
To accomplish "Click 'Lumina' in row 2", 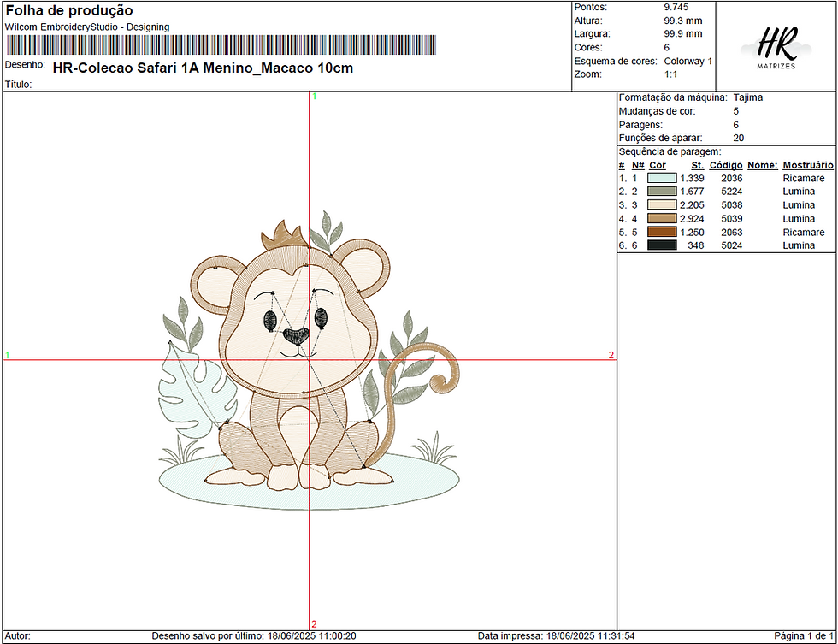I will (799, 192).
